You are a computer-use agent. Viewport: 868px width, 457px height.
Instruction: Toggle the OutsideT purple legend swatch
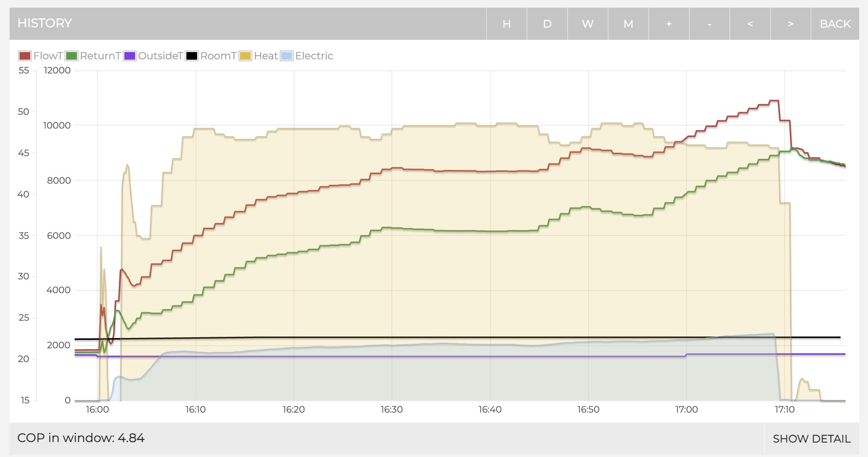[x=130, y=56]
